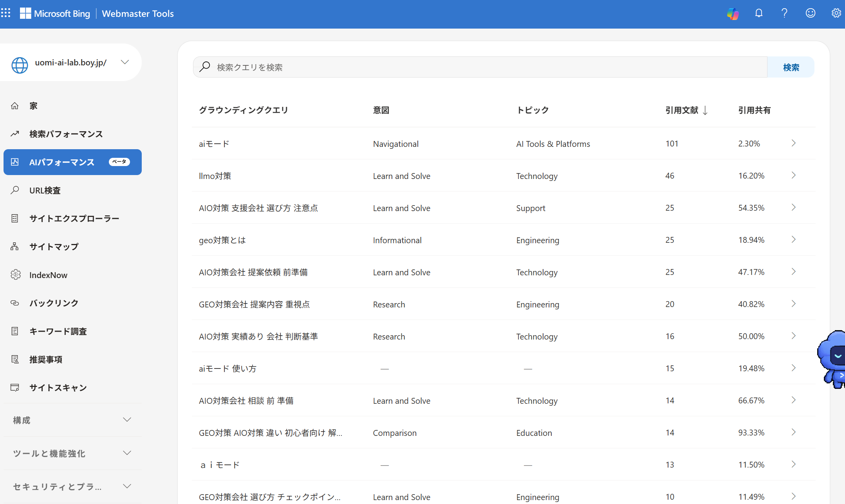This screenshot has height=504, width=845.
Task: Click the Navigational intent cell
Action: [x=395, y=144]
